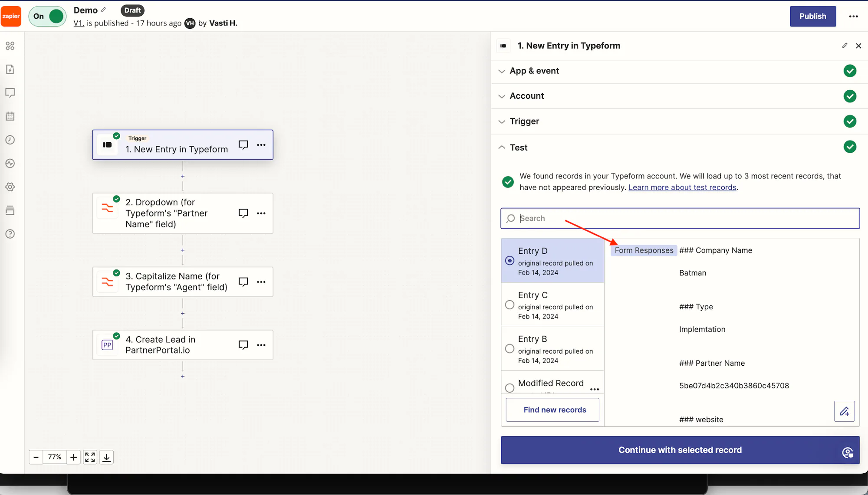Open the top-right three-dot menu
The image size is (868, 495).
[x=853, y=16]
